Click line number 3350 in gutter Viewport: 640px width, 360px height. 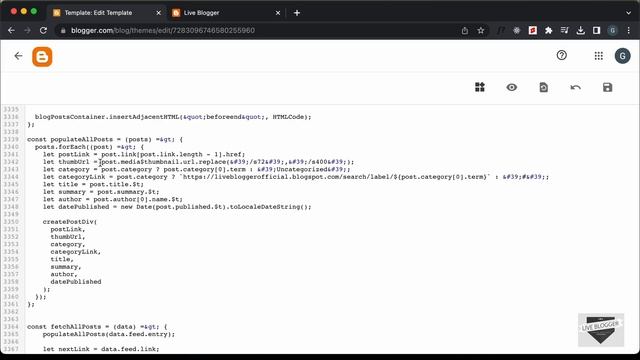tap(11, 222)
